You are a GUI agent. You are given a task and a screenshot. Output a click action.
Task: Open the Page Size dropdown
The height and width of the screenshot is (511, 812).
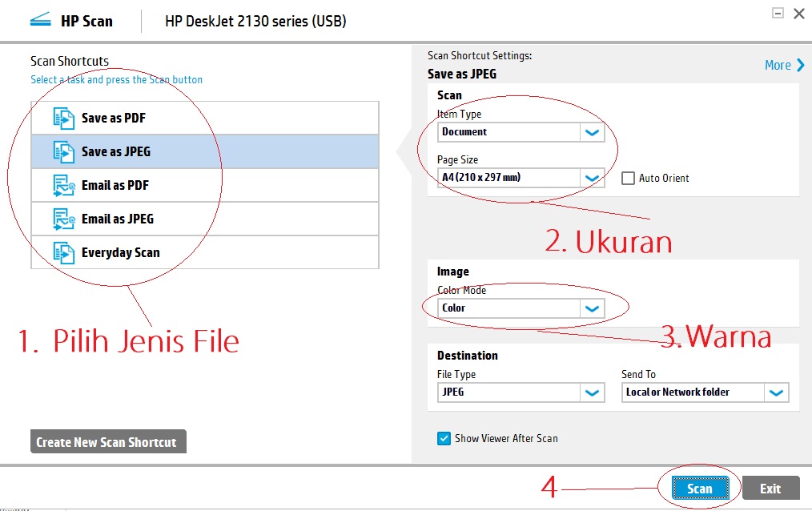point(521,178)
